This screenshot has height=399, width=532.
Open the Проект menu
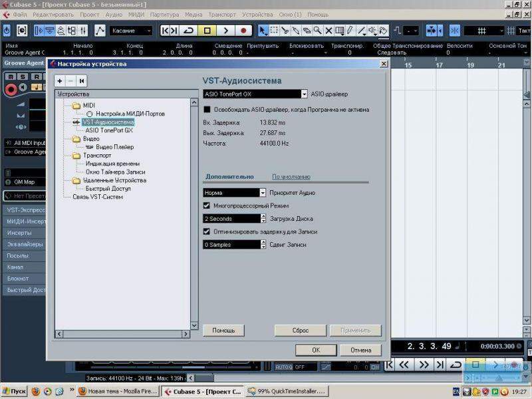click(x=90, y=15)
